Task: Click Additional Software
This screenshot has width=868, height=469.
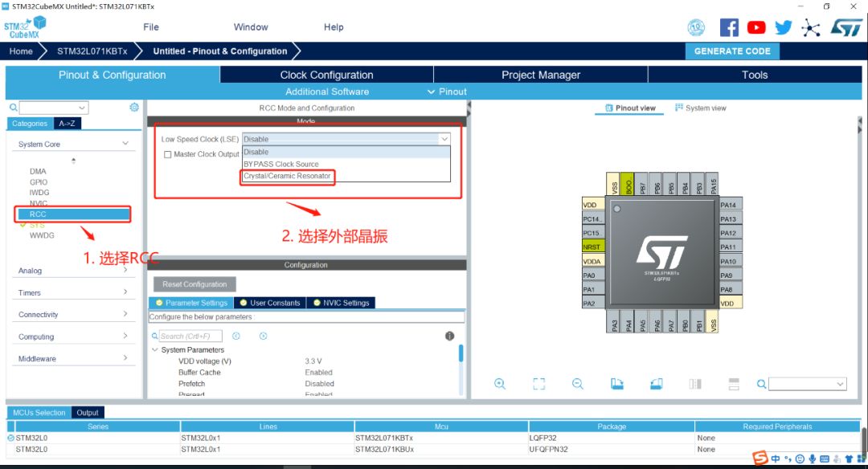Action: point(327,92)
